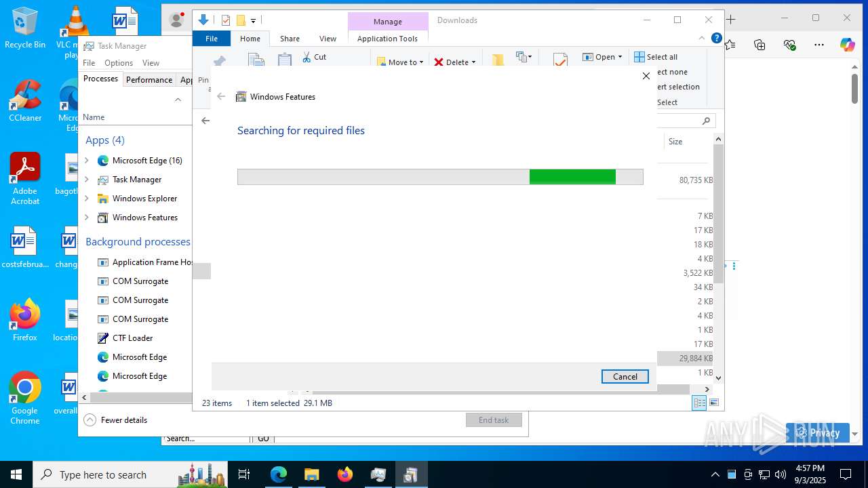This screenshot has width=868, height=488.
Task: Open Customize Quick Access Toolbar dropdown
Action: [253, 21]
